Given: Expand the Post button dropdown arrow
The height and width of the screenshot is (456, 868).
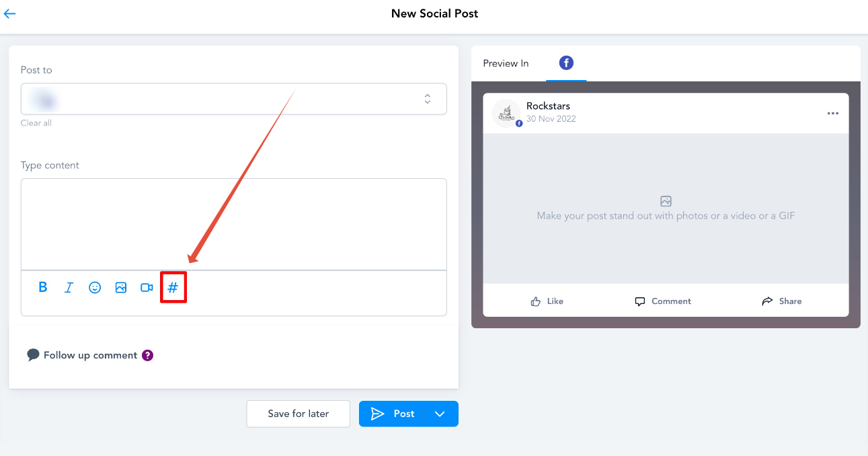Looking at the screenshot, I should pos(440,414).
